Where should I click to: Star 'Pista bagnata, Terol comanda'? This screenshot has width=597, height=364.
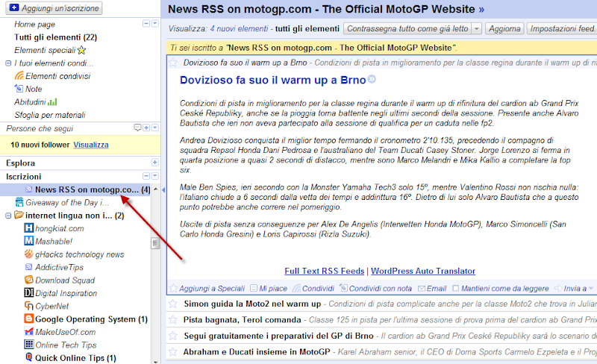tap(173, 319)
